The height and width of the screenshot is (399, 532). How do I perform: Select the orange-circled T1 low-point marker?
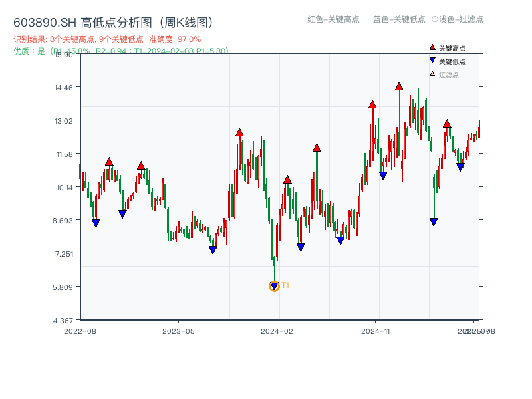pos(274,286)
